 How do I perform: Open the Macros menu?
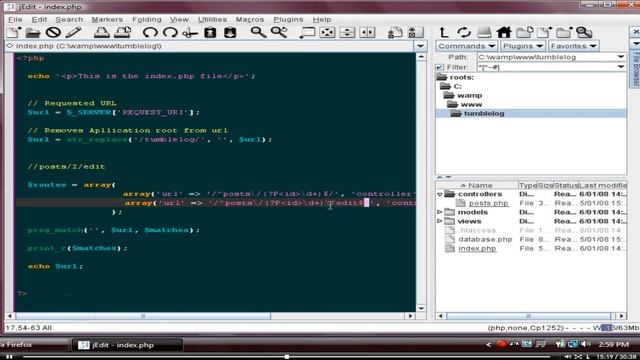[250, 19]
